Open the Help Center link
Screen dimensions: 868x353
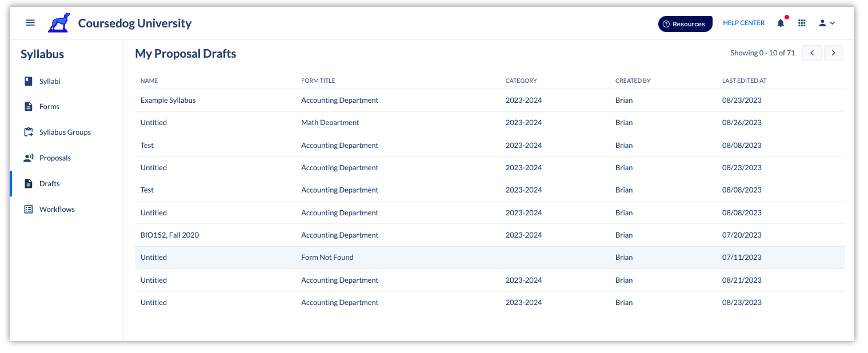(743, 23)
